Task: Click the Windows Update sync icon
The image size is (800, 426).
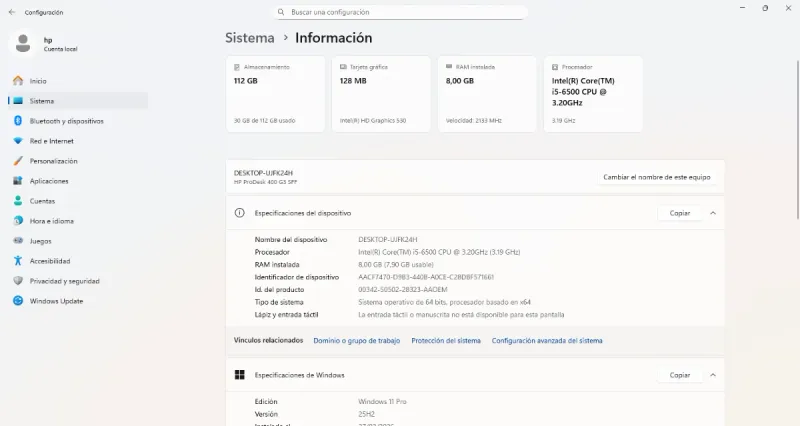Action: click(18, 300)
